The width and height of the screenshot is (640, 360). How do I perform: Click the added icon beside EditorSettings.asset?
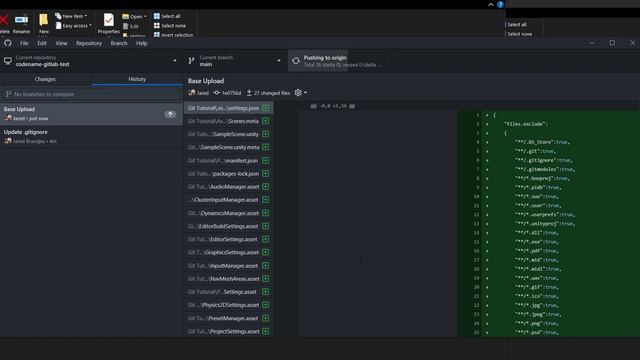tap(266, 239)
